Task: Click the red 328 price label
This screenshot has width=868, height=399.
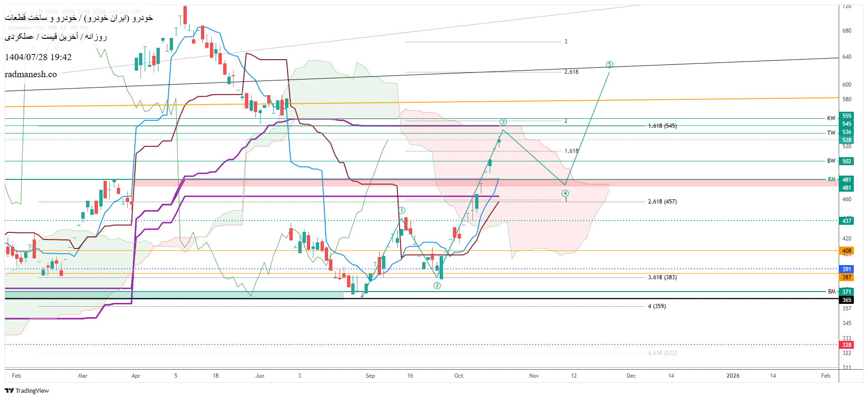Action: [846, 345]
